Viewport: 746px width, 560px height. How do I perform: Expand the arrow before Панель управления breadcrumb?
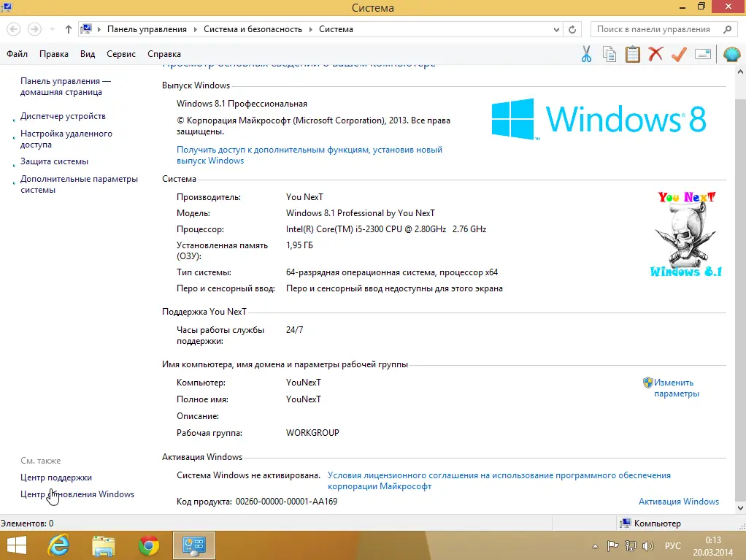pos(99,29)
